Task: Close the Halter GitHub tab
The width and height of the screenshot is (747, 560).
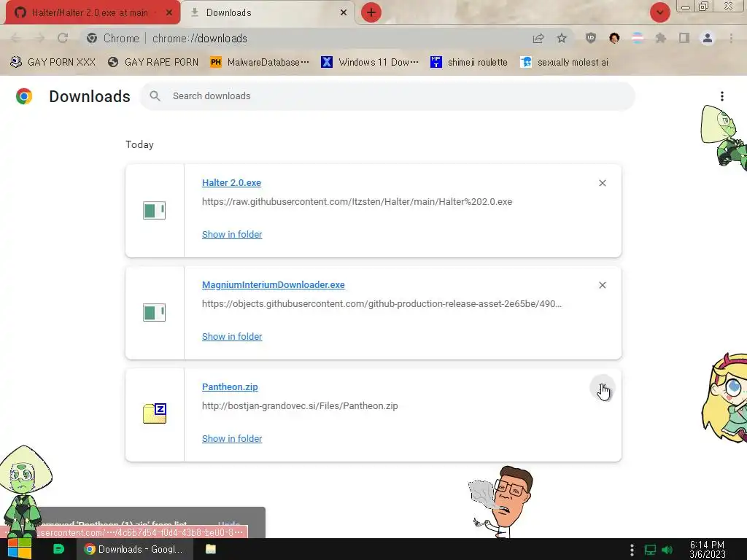Action: pyautogui.click(x=169, y=13)
